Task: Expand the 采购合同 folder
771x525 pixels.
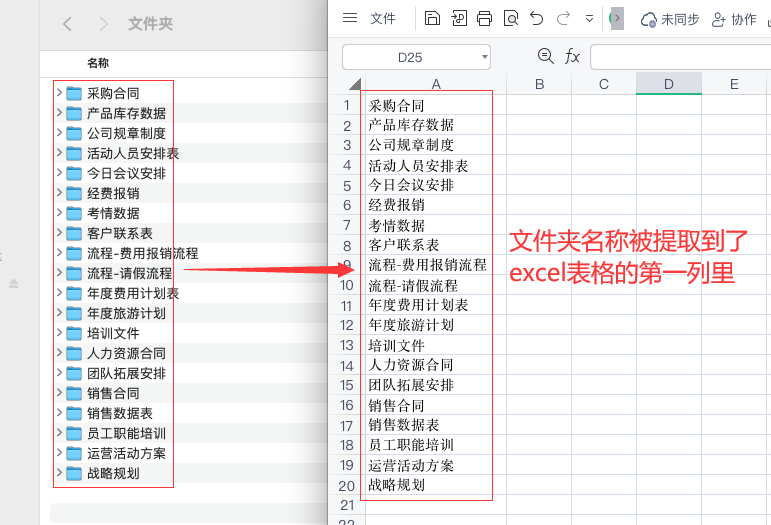Action: (59, 92)
